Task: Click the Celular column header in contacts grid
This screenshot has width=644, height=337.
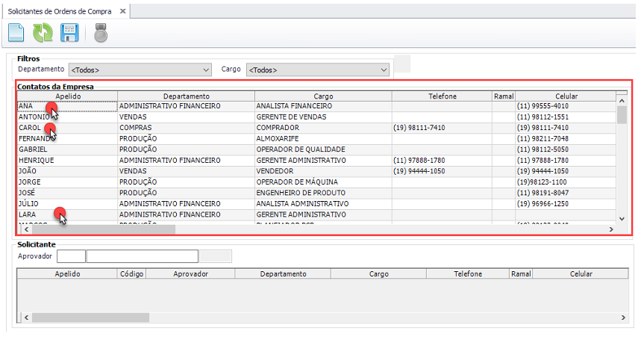Action: click(x=566, y=96)
